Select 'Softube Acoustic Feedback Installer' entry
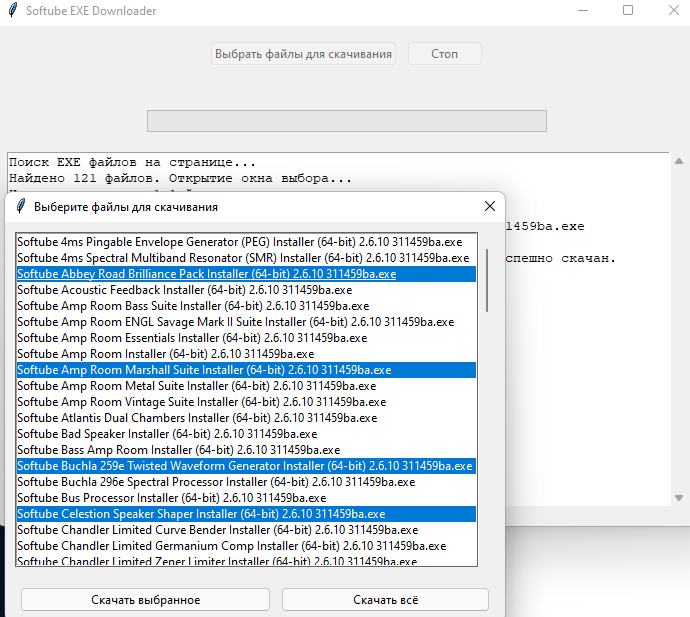 [x=246, y=290]
